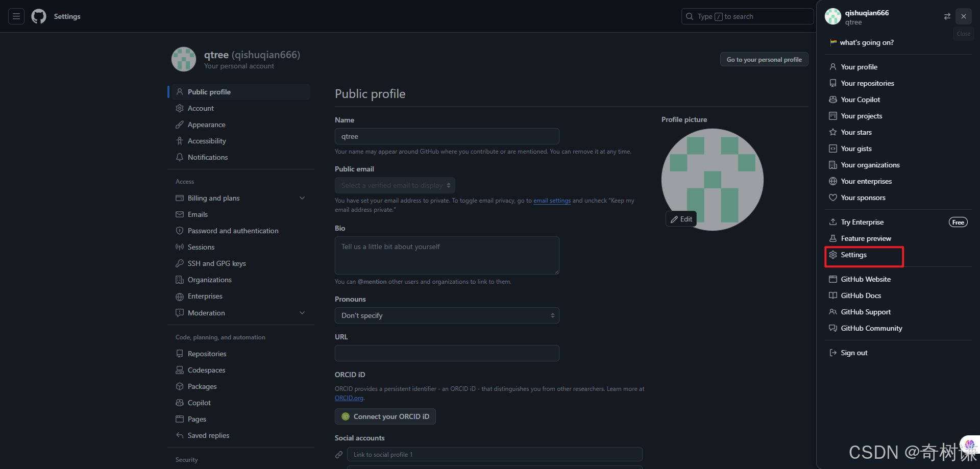This screenshot has height=469, width=980.
Task: Open Billing and plans section
Action: click(241, 198)
